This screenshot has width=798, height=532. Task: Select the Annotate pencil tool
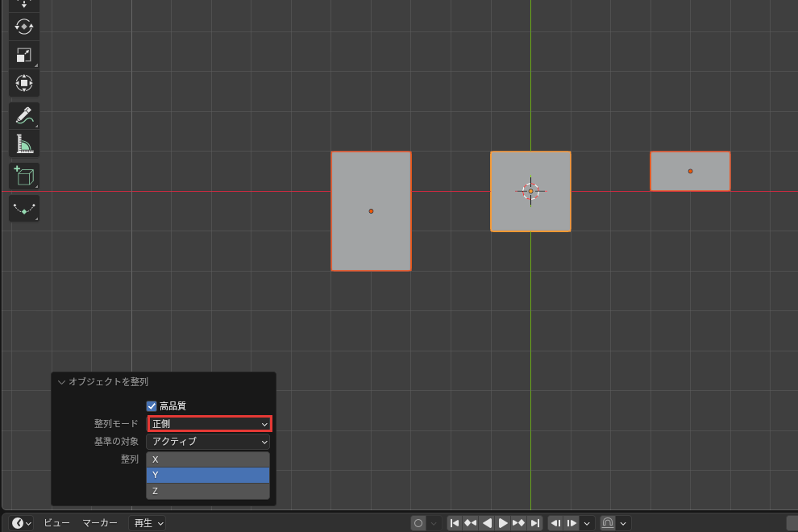tap(24, 116)
